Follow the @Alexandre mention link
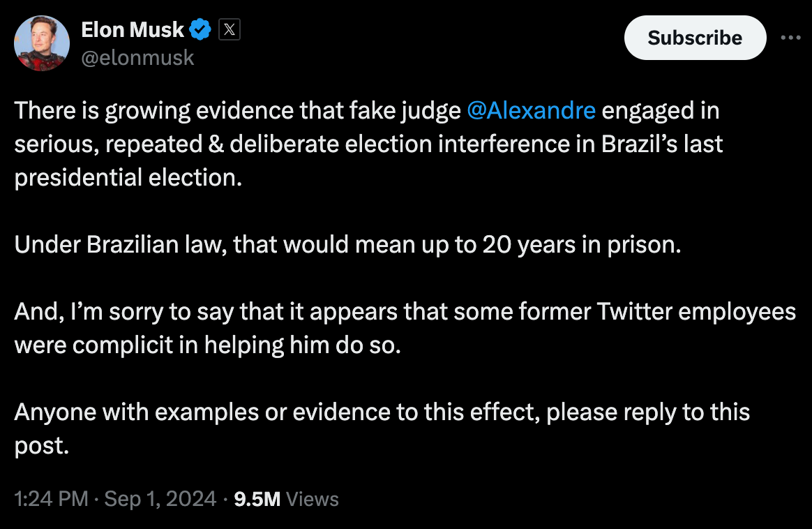Image resolution: width=812 pixels, height=529 pixels. [x=532, y=110]
